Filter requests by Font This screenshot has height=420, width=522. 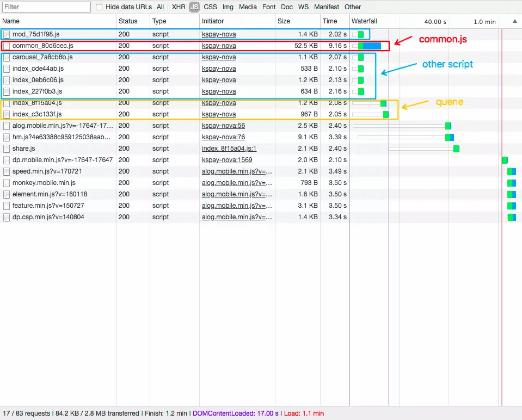(269, 7)
